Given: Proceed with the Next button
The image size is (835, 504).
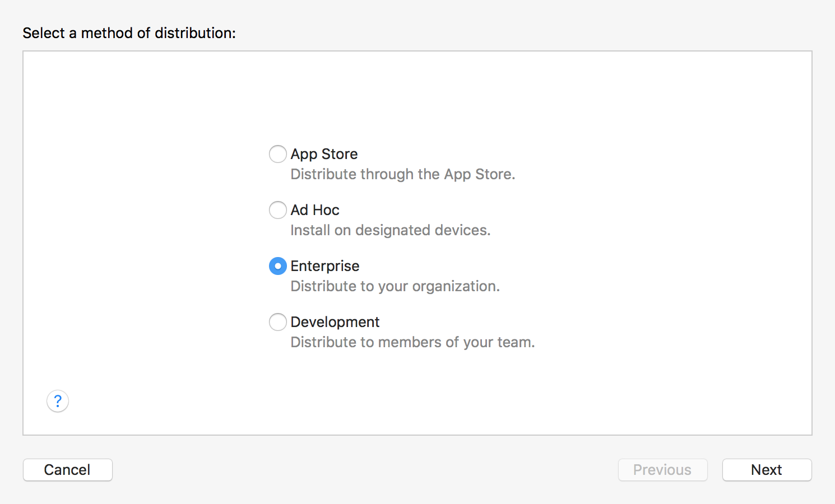Looking at the screenshot, I should coord(767,470).
